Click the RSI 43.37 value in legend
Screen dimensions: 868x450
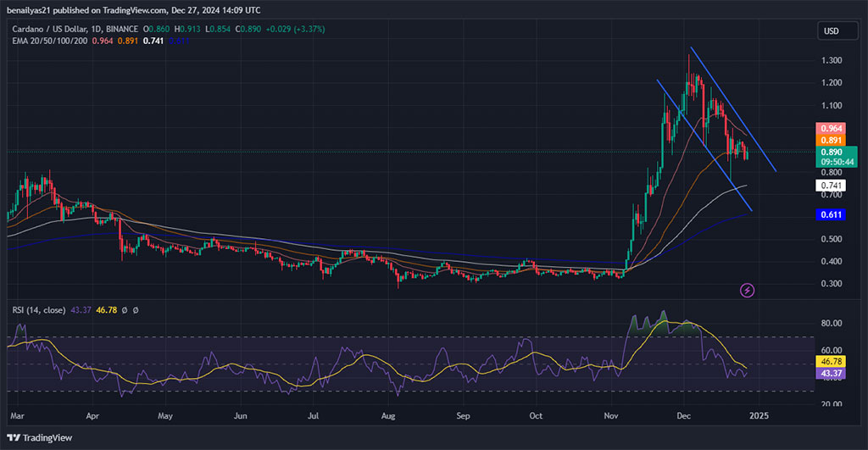tap(81, 310)
